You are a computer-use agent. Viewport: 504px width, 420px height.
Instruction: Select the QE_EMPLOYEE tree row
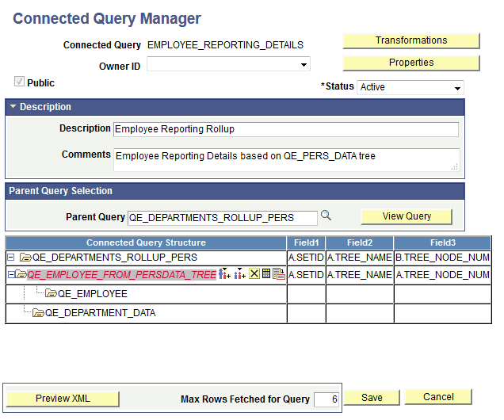[x=92, y=294]
